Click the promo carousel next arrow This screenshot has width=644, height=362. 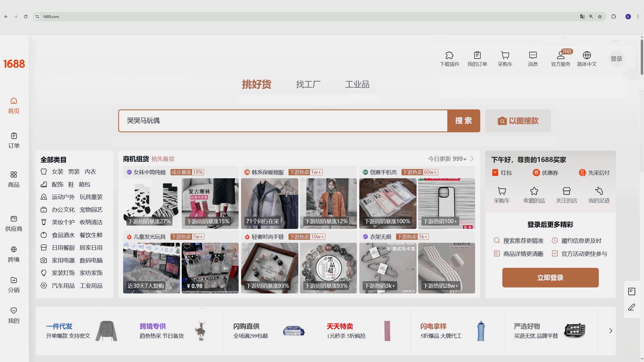[610, 331]
